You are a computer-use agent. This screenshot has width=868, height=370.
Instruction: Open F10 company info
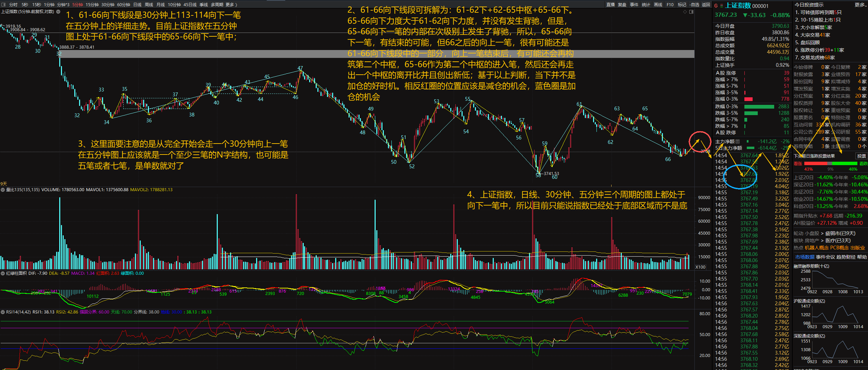pos(670,5)
